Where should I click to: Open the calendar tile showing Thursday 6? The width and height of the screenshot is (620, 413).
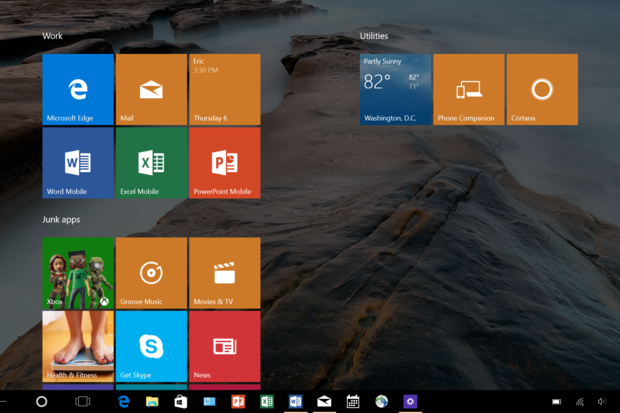point(225,89)
